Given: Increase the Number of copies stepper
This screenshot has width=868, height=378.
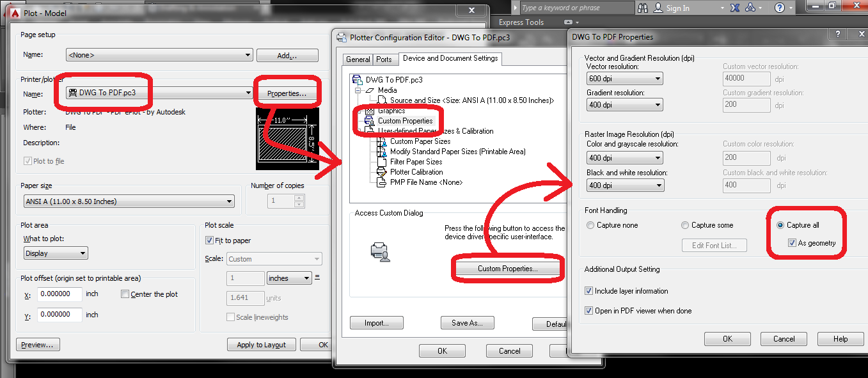Looking at the screenshot, I should 299,198.
